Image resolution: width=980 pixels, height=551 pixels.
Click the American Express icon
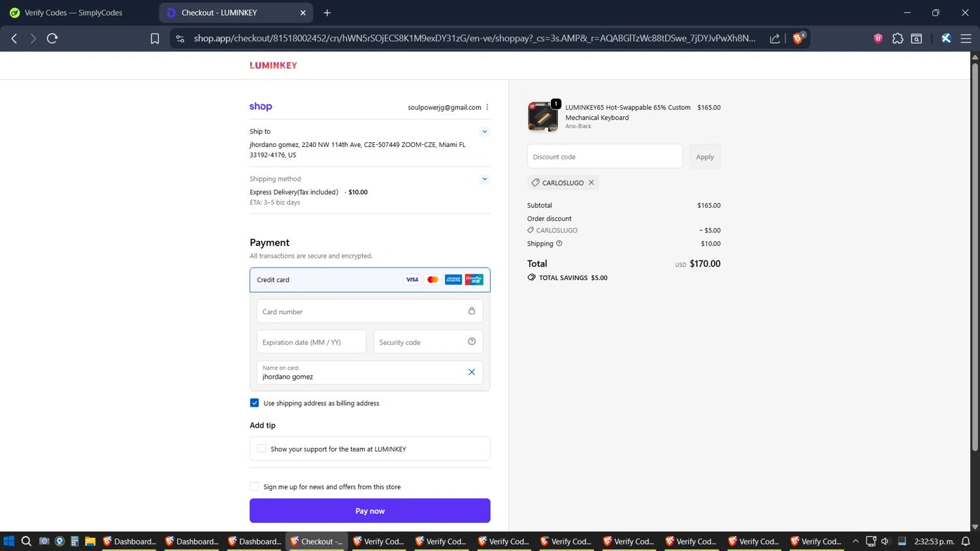(453, 279)
